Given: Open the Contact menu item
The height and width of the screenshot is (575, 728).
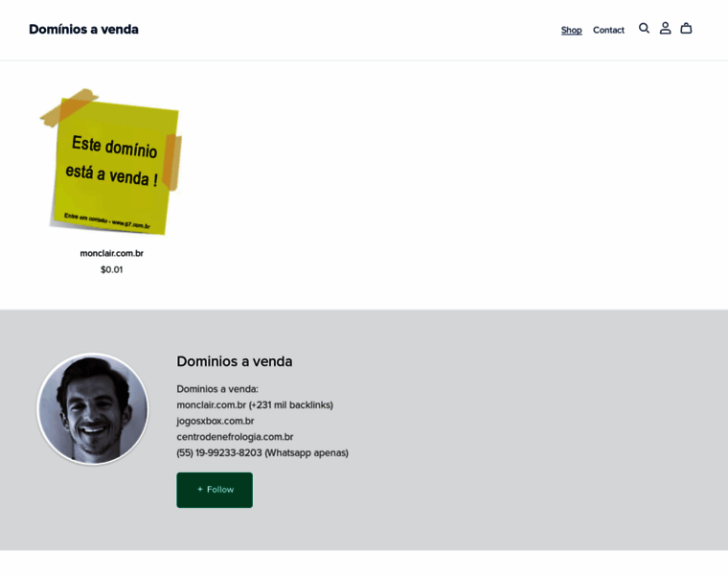Looking at the screenshot, I should [608, 31].
